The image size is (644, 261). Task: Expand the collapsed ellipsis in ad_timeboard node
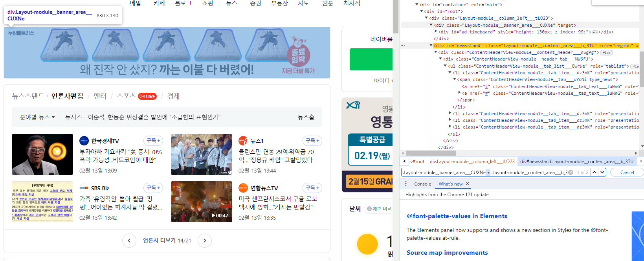pos(594,32)
